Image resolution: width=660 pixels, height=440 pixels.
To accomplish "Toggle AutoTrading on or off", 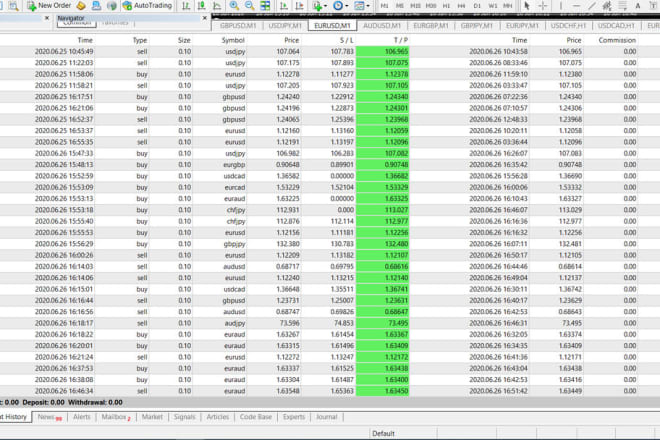I will [x=147, y=5].
